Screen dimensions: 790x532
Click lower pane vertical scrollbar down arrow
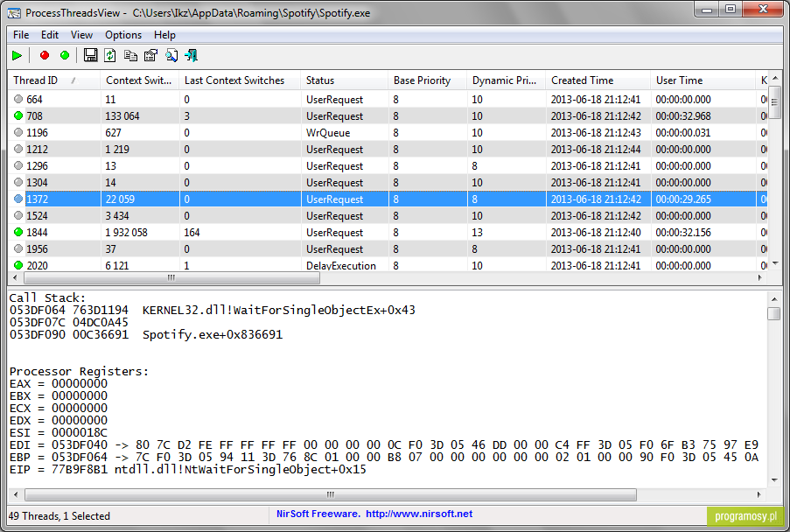pyautogui.click(x=774, y=480)
